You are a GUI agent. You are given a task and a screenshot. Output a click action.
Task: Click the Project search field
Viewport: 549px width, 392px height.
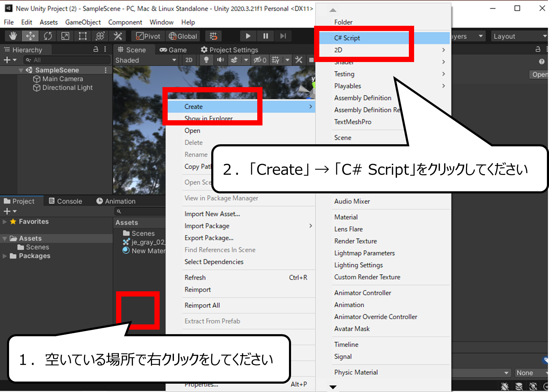point(140,211)
